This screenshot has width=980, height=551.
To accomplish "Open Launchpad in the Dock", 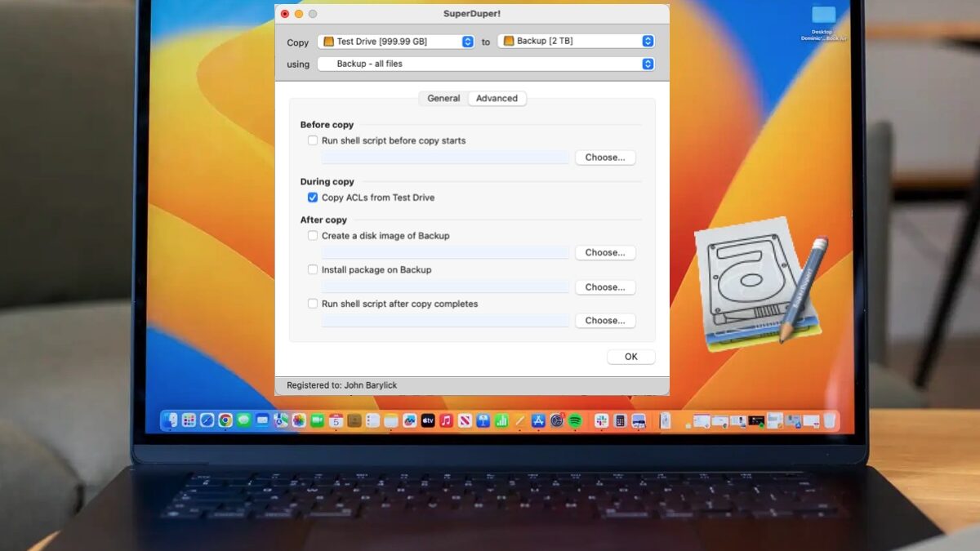I will (189, 420).
